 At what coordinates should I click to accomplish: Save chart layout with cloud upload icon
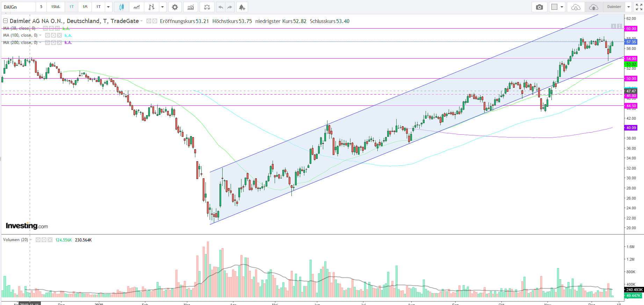(x=593, y=7)
